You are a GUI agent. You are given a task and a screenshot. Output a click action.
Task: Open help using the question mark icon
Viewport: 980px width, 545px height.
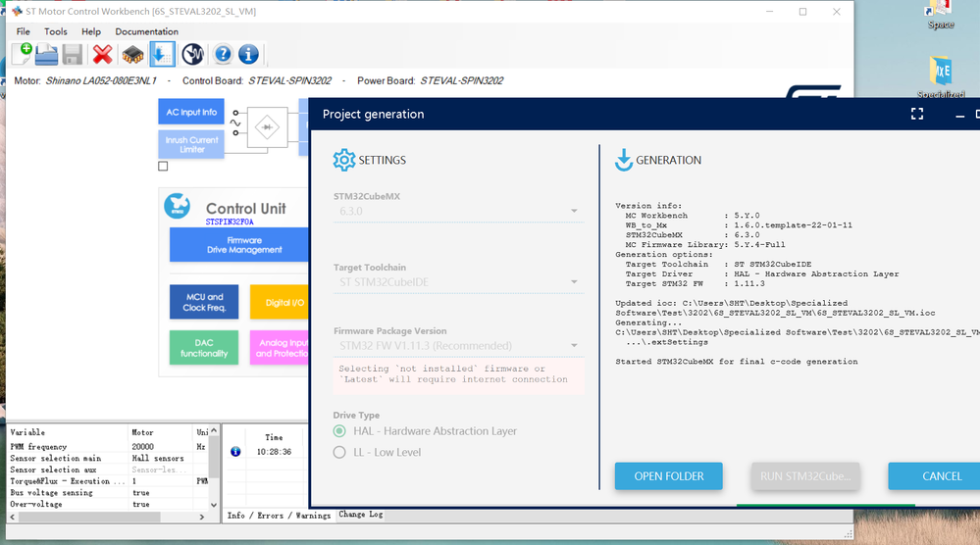tap(223, 54)
